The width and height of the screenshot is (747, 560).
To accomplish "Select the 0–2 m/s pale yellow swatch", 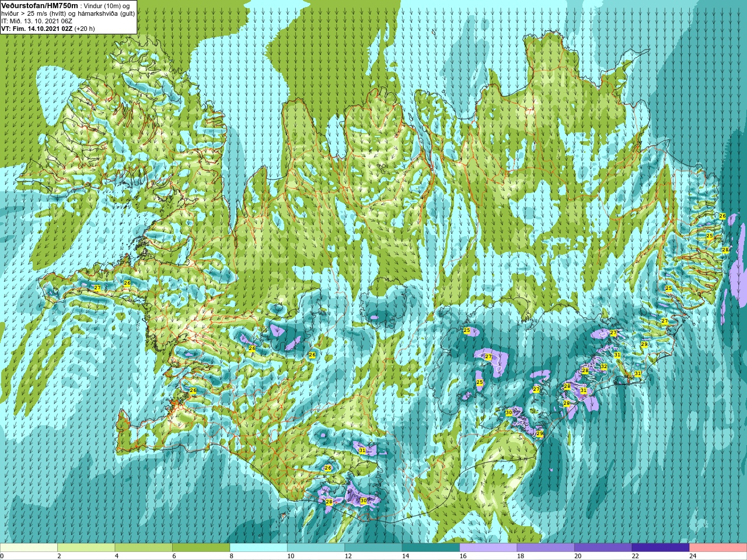I will (x=29, y=548).
